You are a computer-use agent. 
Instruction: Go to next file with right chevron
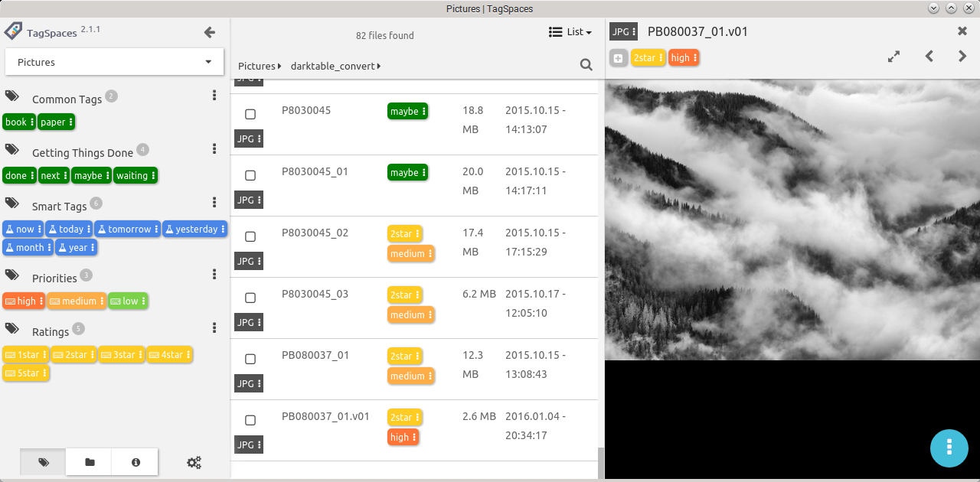(962, 56)
